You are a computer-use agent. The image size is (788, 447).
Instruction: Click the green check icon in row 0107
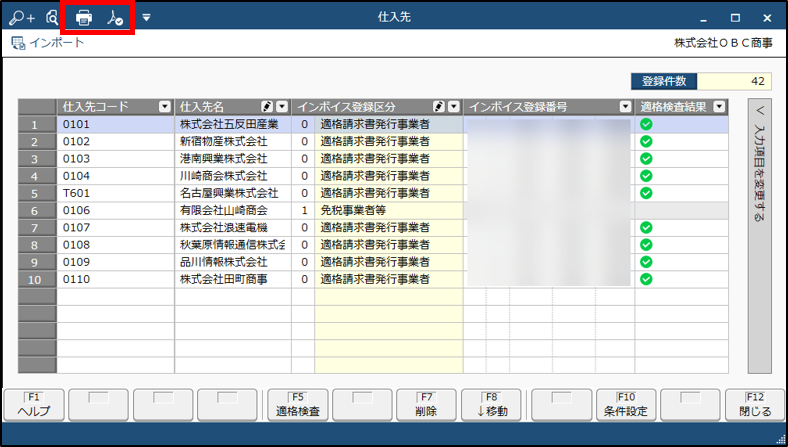[646, 227]
